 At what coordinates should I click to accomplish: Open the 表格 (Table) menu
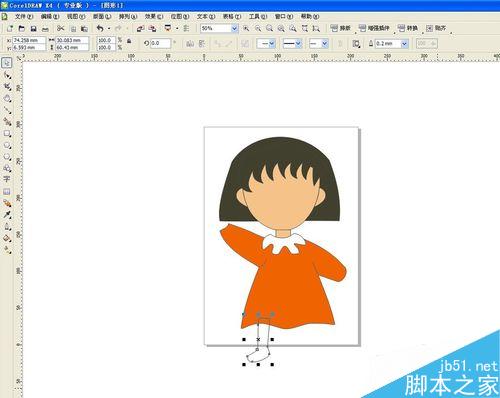232,16
